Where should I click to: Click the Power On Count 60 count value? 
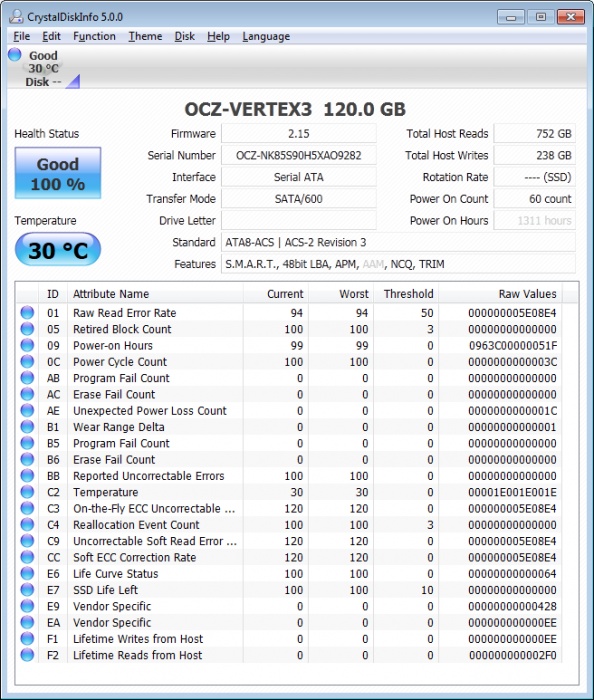(x=534, y=199)
